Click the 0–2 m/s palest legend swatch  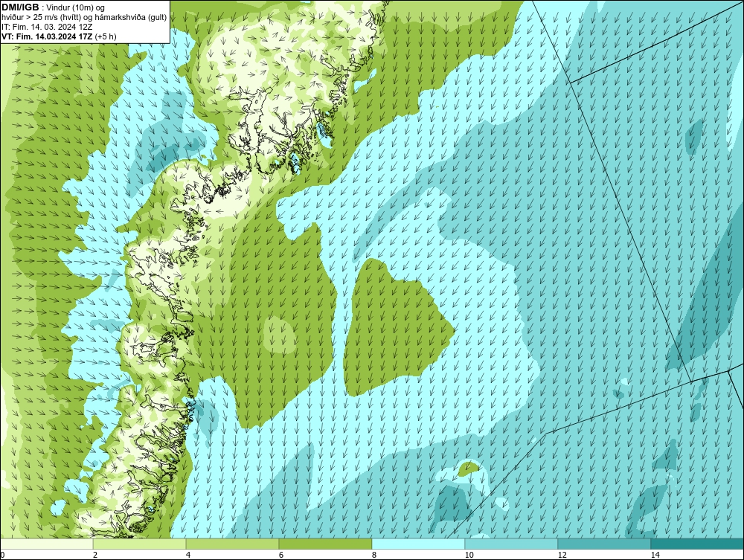click(46, 544)
